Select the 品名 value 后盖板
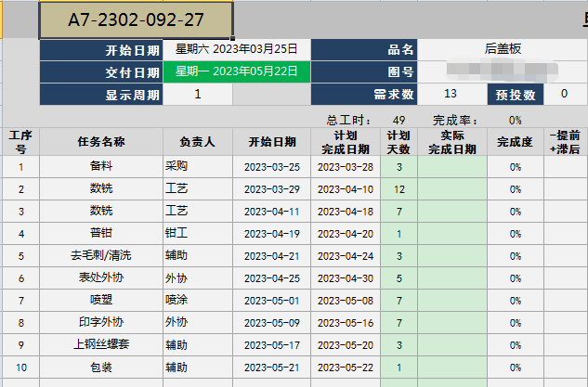Image resolution: width=588 pixels, height=387 pixels. point(502,50)
